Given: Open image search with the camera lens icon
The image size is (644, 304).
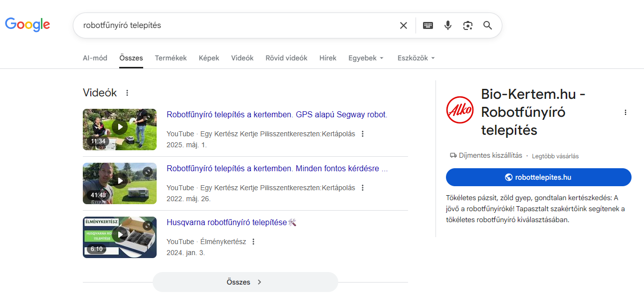Looking at the screenshot, I should (x=468, y=25).
